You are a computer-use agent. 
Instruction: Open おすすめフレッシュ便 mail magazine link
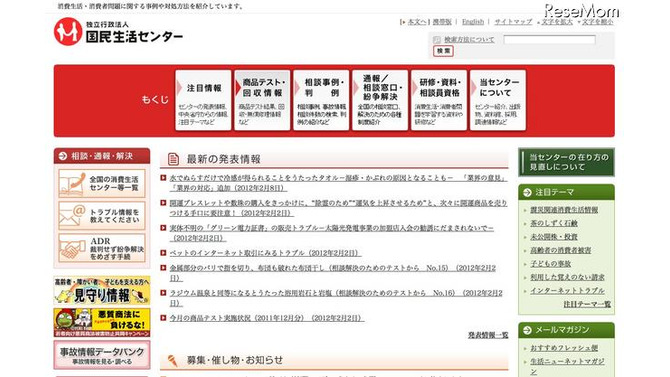(x=564, y=348)
